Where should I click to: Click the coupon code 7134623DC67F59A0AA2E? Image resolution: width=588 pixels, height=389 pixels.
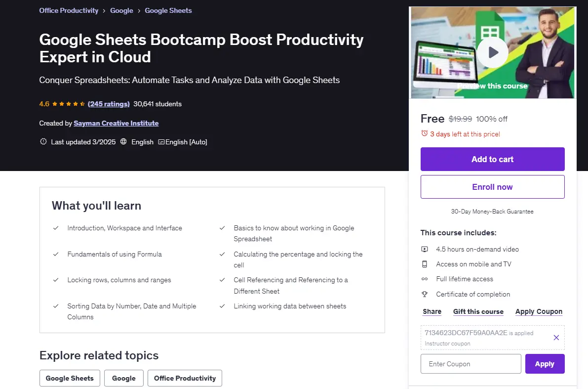466,333
